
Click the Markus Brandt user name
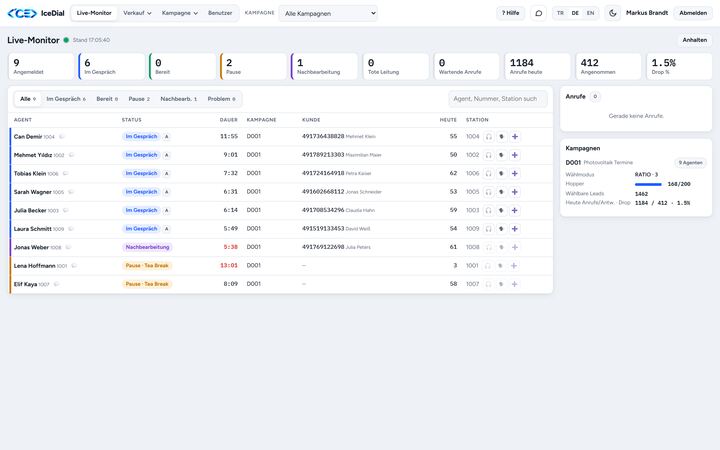point(647,13)
